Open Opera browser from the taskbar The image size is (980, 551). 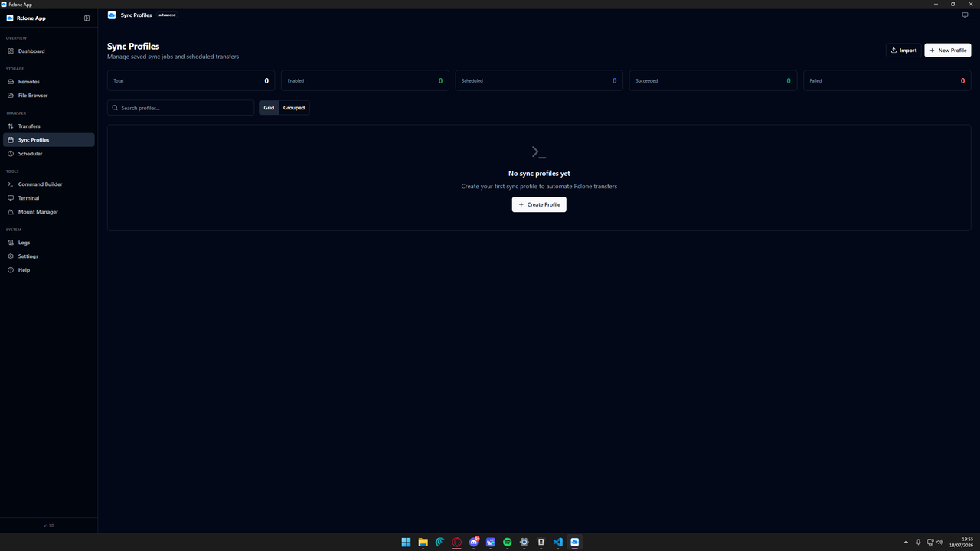457,542
